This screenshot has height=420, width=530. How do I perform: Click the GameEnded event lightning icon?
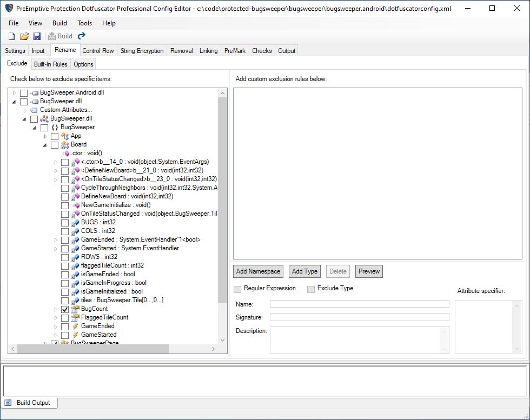point(75,326)
